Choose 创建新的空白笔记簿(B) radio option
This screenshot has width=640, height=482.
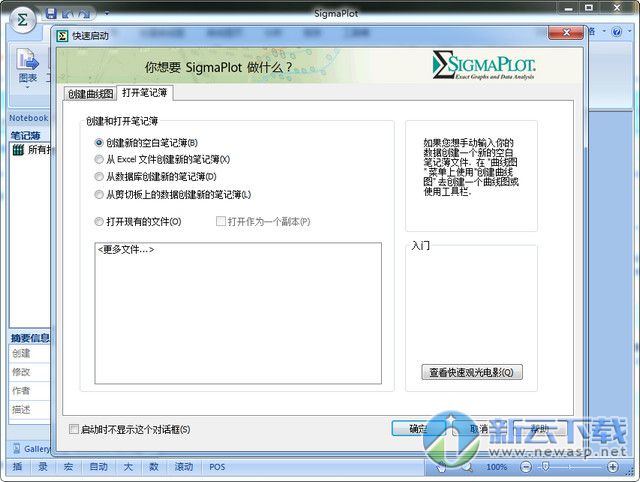(x=146, y=143)
